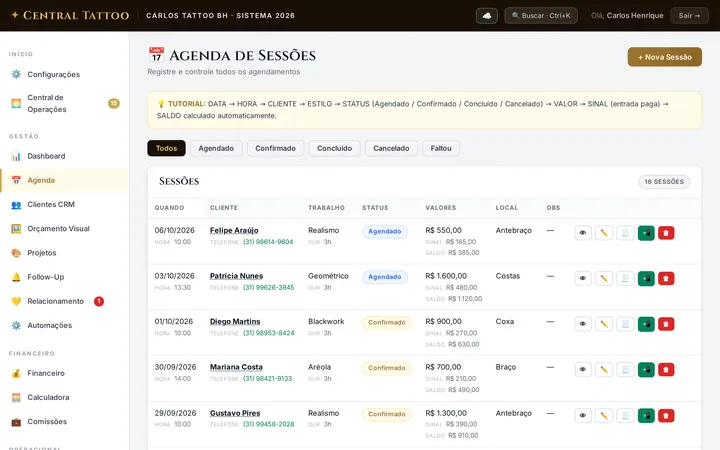Filter sessions by Concluído status
The image size is (720, 450).
tap(334, 148)
